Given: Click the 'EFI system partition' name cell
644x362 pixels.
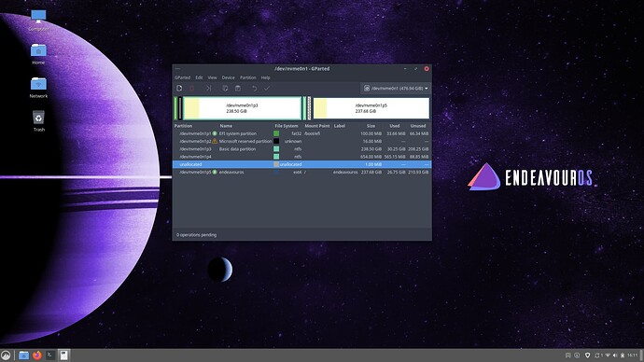Looking at the screenshot, I should click(x=238, y=133).
